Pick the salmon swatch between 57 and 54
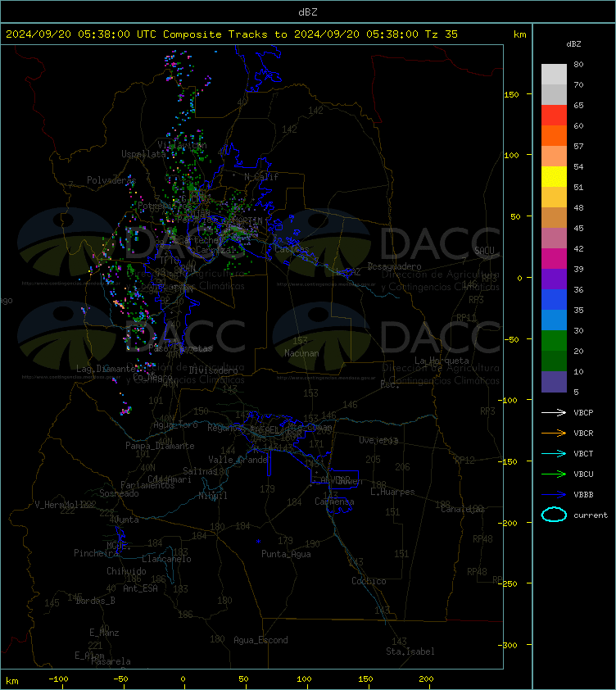Viewport: 616px width, 690px height. click(x=554, y=156)
